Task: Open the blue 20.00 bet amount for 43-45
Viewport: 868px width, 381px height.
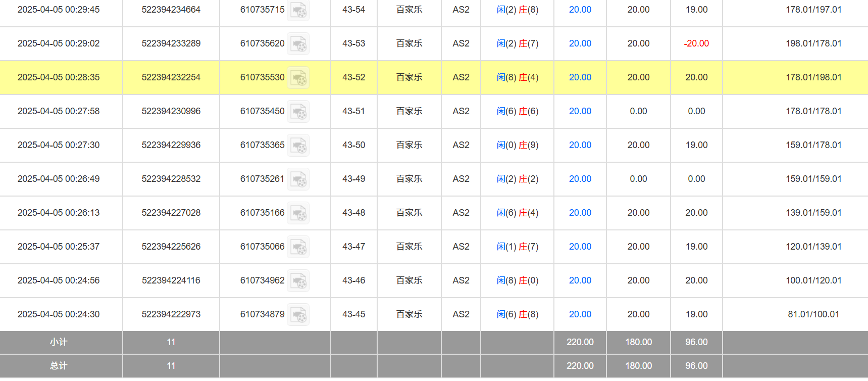Action: pyautogui.click(x=580, y=314)
